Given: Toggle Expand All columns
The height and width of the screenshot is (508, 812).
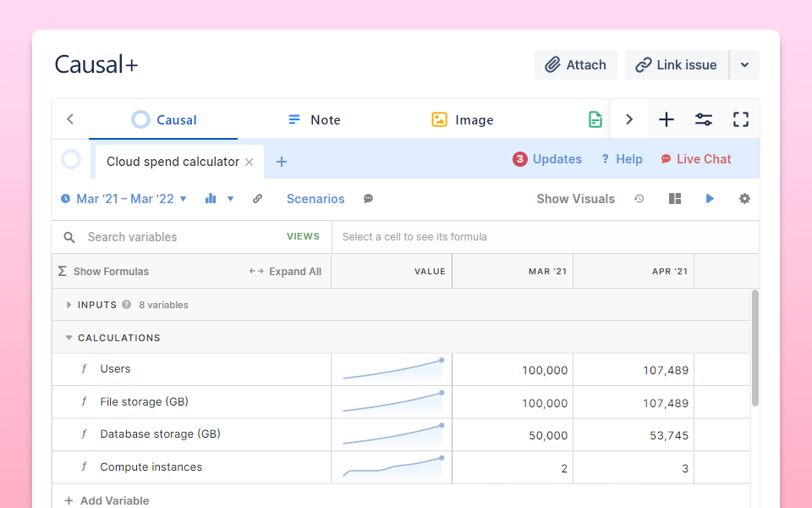Looking at the screenshot, I should pyautogui.click(x=286, y=272).
